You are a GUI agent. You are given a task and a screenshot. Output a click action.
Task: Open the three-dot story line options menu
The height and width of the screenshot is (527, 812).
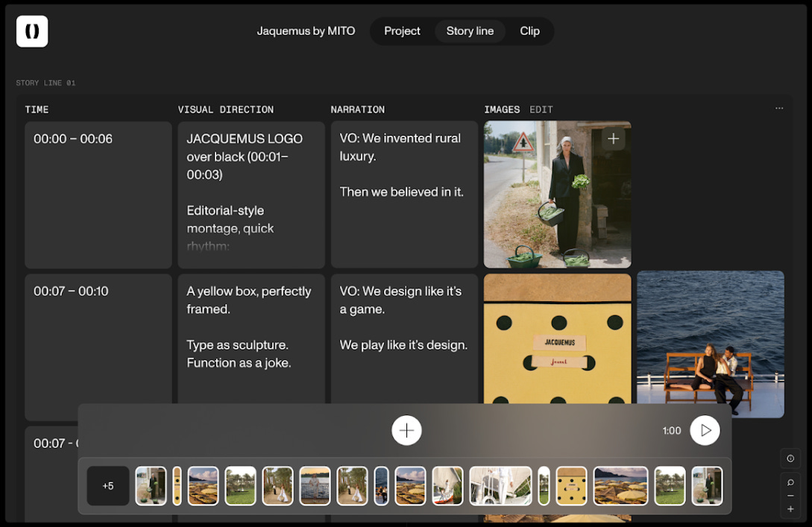pos(779,109)
